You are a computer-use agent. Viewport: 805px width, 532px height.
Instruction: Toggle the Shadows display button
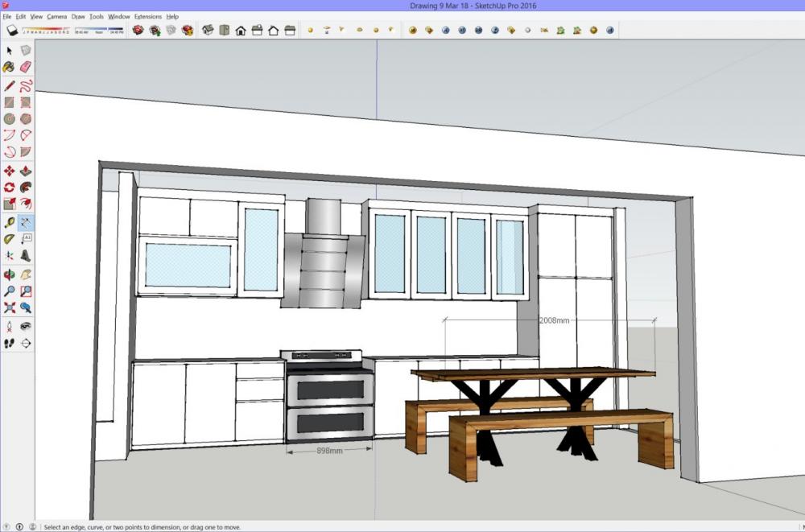click(x=12, y=31)
